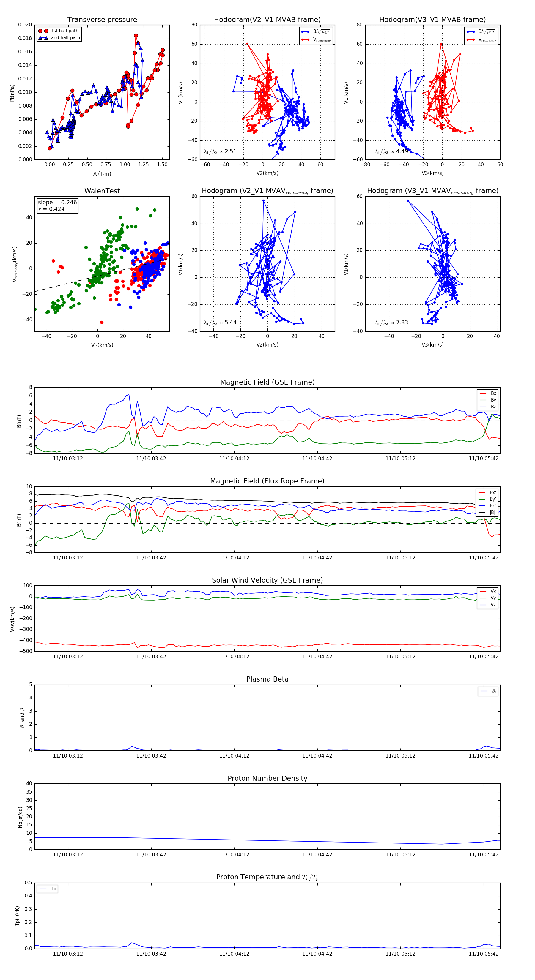Click the "Hodogram (V2_V1 MVAV remaining frame)" title
Screen dimensions: 535x980
(x=267, y=191)
